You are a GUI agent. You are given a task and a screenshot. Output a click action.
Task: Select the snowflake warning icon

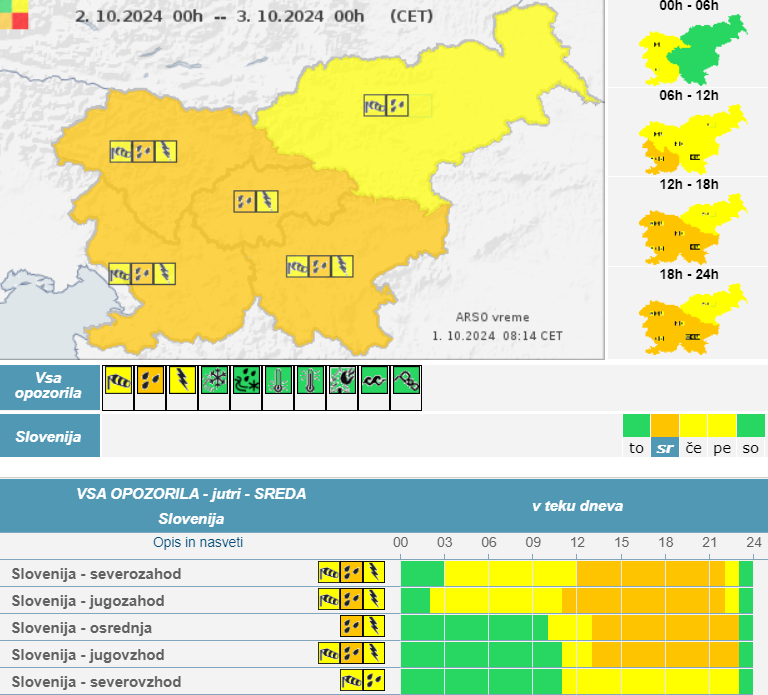tap(215, 381)
